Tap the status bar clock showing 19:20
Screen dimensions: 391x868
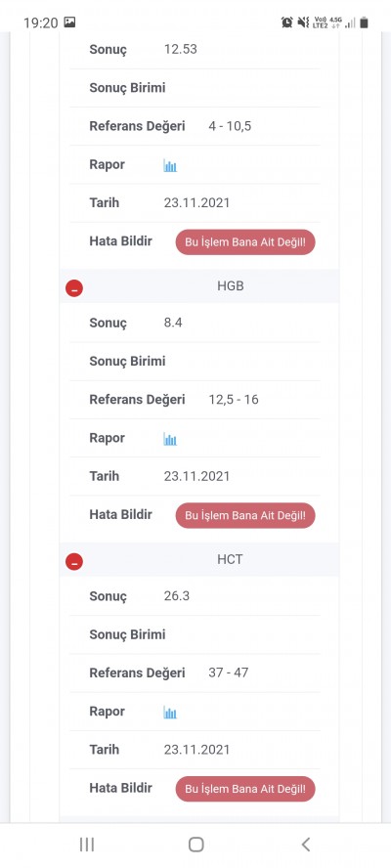tap(40, 22)
